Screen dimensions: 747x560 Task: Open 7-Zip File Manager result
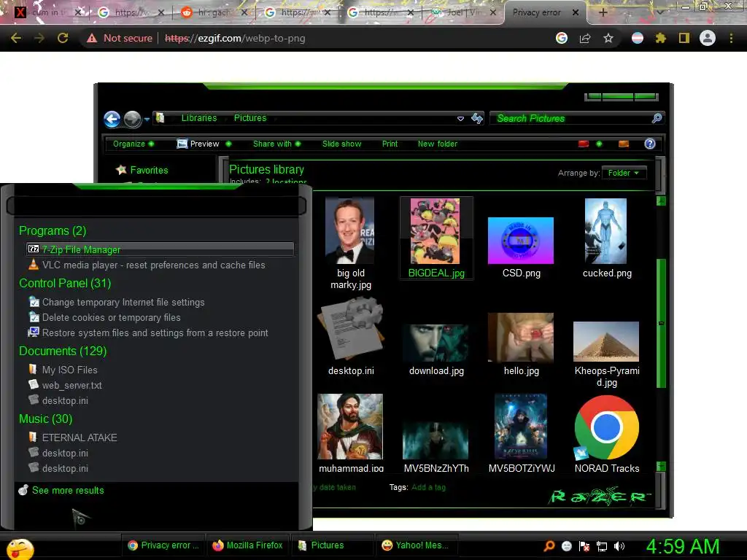click(160, 249)
